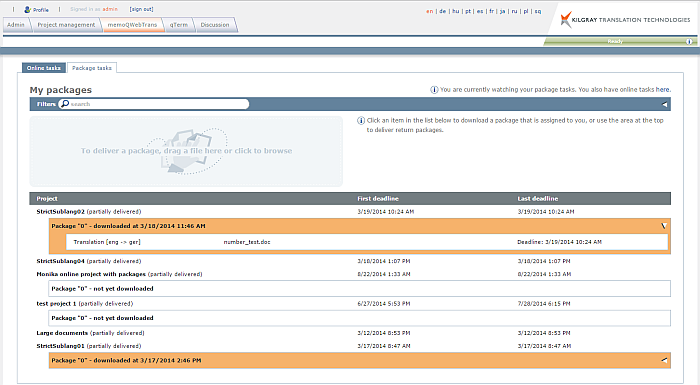Switch language to sq

[x=538, y=11]
